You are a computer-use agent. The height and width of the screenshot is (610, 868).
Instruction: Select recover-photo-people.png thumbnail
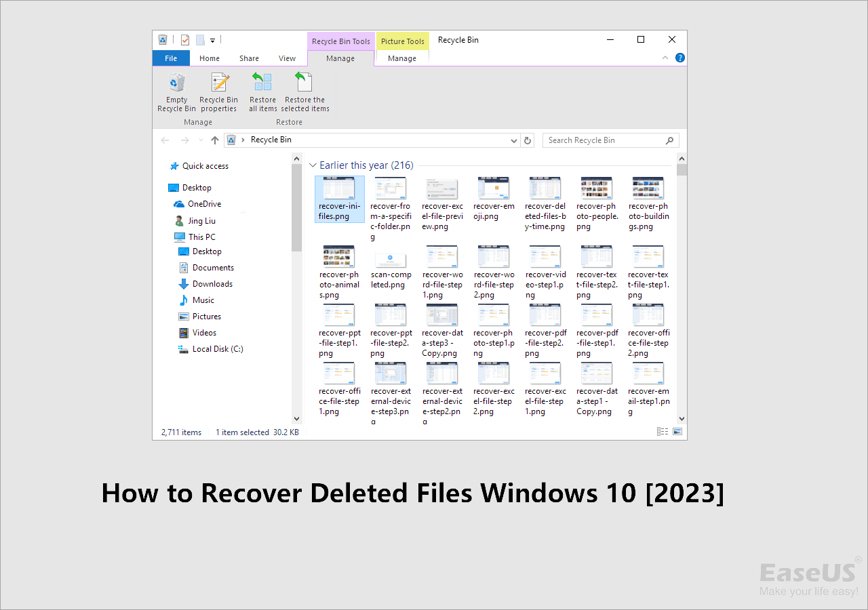tap(597, 204)
